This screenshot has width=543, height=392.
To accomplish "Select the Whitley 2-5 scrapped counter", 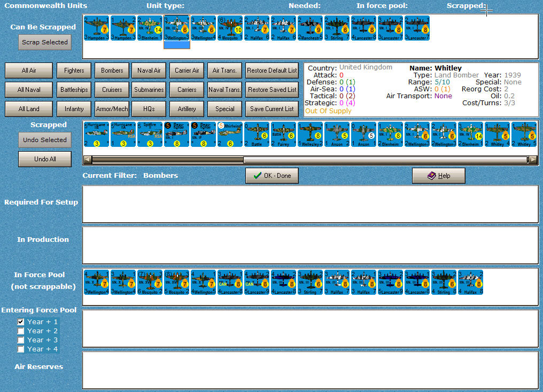I will click(524, 134).
